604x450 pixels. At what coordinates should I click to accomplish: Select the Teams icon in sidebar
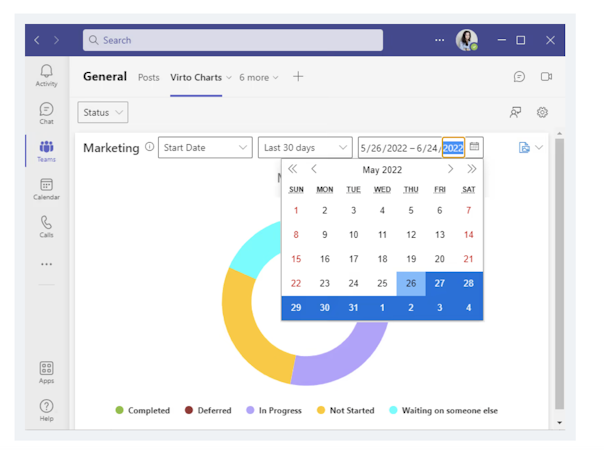[46, 151]
